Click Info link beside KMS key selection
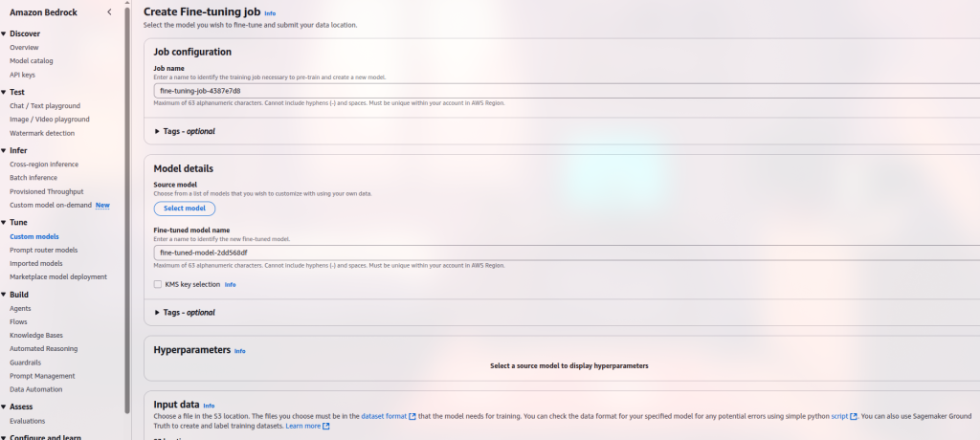Screen dimensions: 980x440 [x=230, y=285]
